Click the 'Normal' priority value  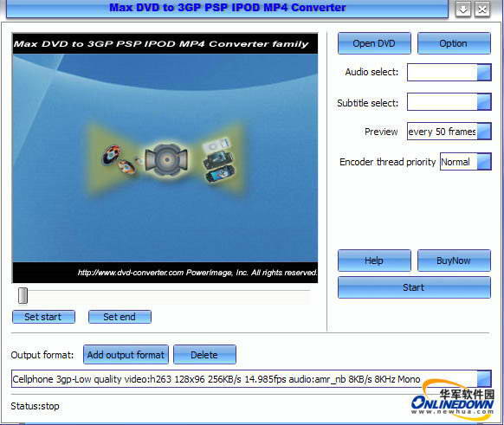(x=456, y=162)
